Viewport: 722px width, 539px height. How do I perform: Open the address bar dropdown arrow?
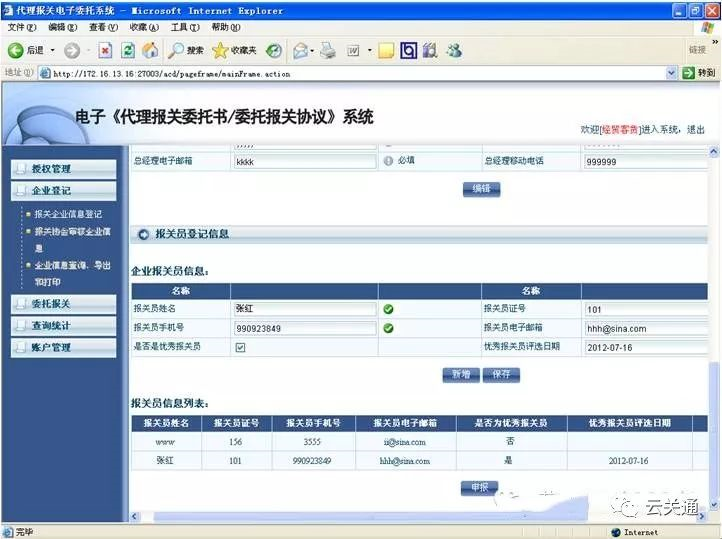coord(671,73)
